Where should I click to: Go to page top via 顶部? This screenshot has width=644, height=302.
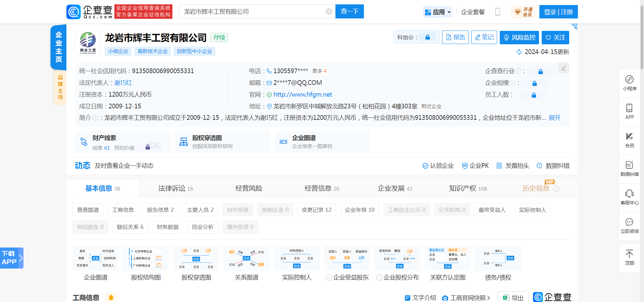pyautogui.click(x=630, y=258)
